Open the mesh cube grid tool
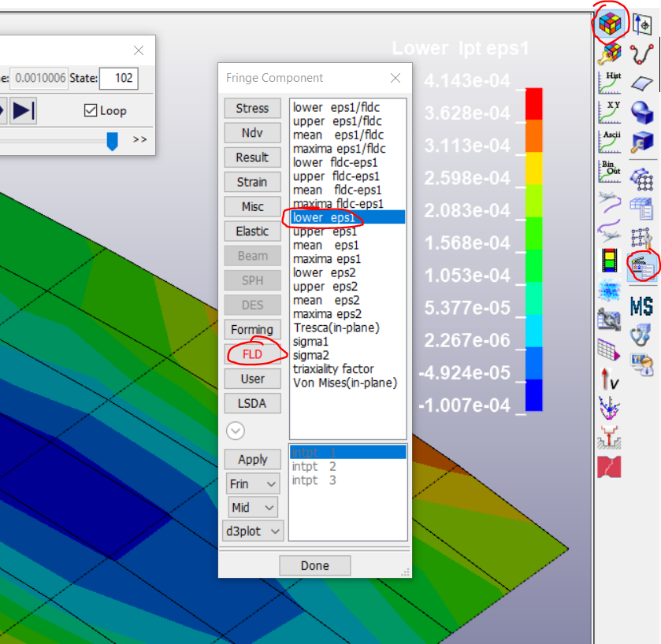 (x=642, y=180)
